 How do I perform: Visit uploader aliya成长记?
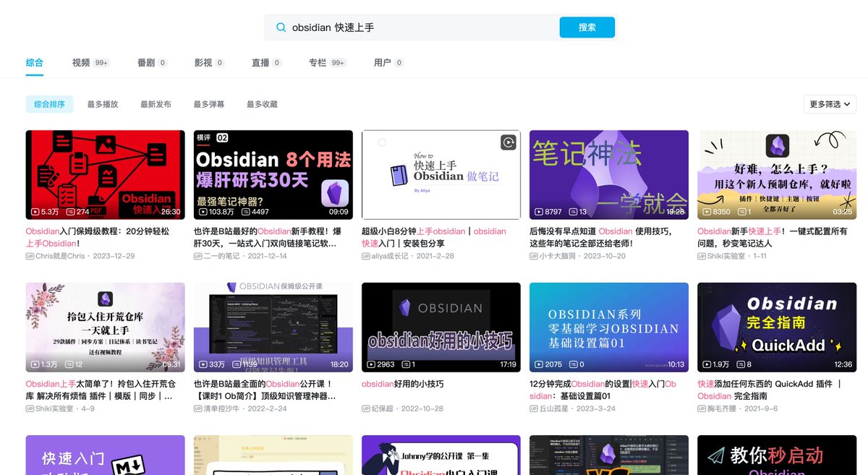click(x=391, y=256)
